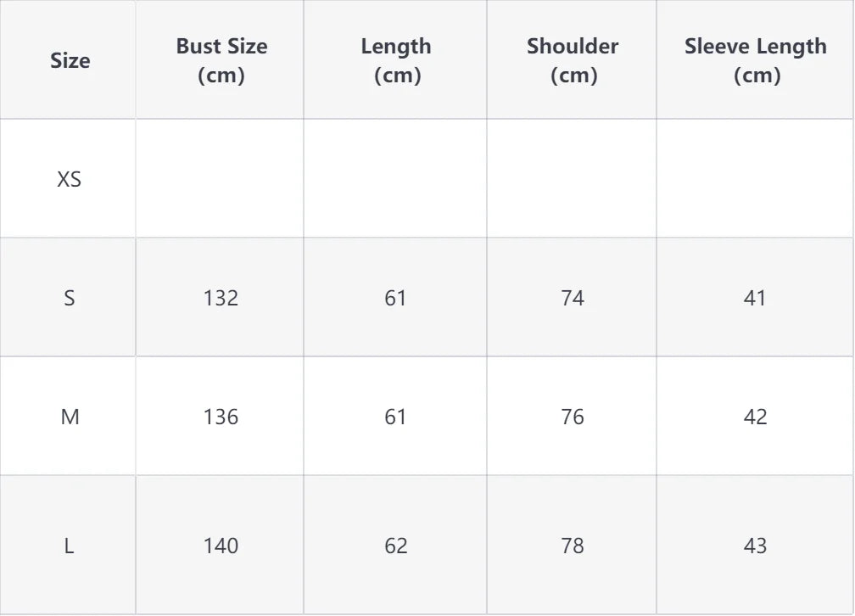855x616 pixels.
Task: Click the Length (cm) column header
Action: [396, 60]
